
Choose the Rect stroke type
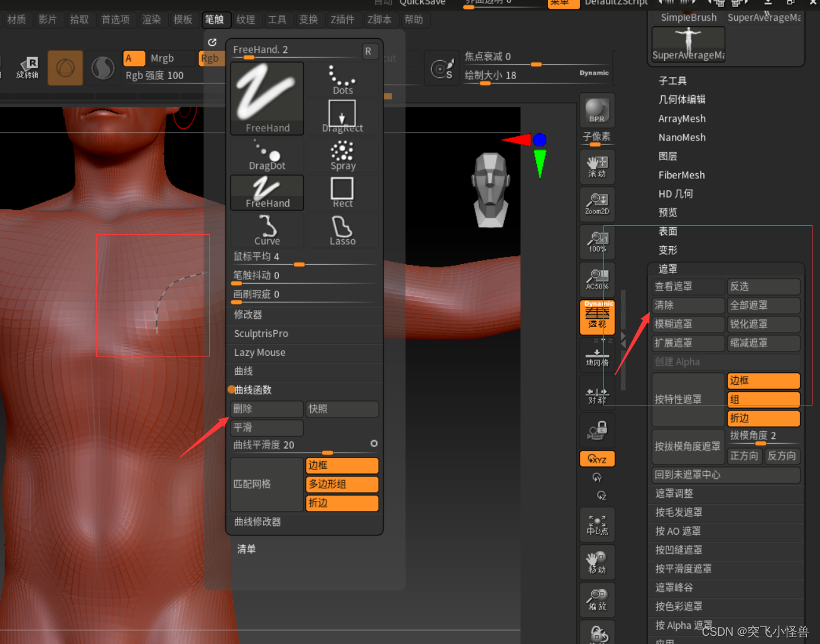click(x=342, y=192)
